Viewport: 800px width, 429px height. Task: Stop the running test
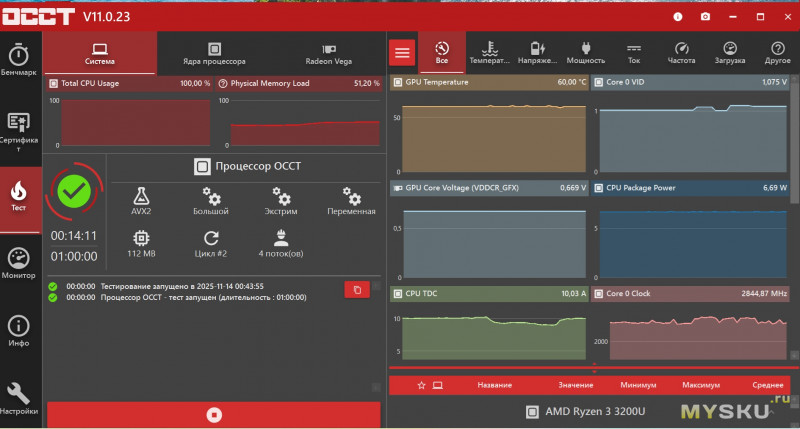213,414
